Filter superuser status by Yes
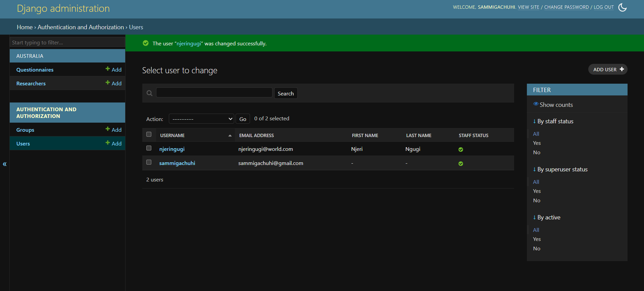Viewport: 644px width, 291px height. (537, 191)
